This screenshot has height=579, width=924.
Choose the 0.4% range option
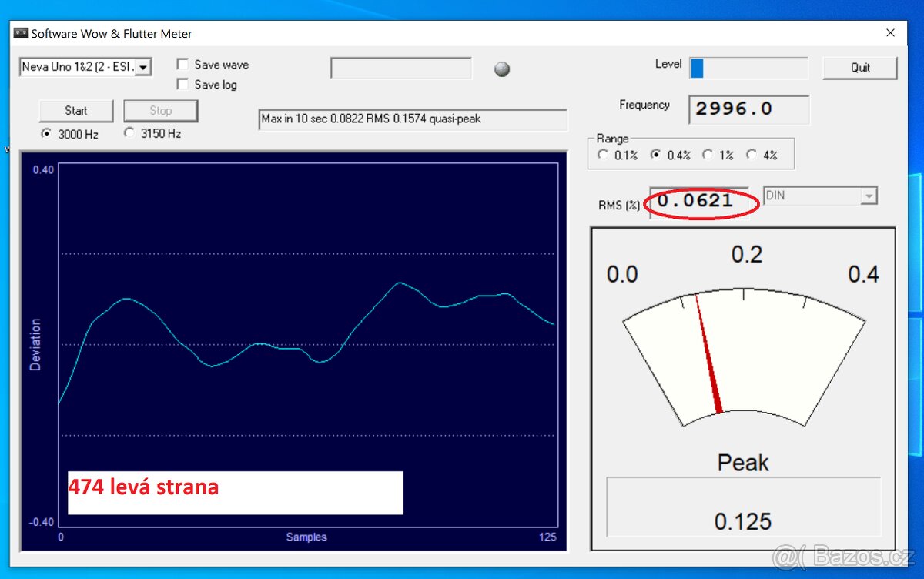click(x=656, y=155)
